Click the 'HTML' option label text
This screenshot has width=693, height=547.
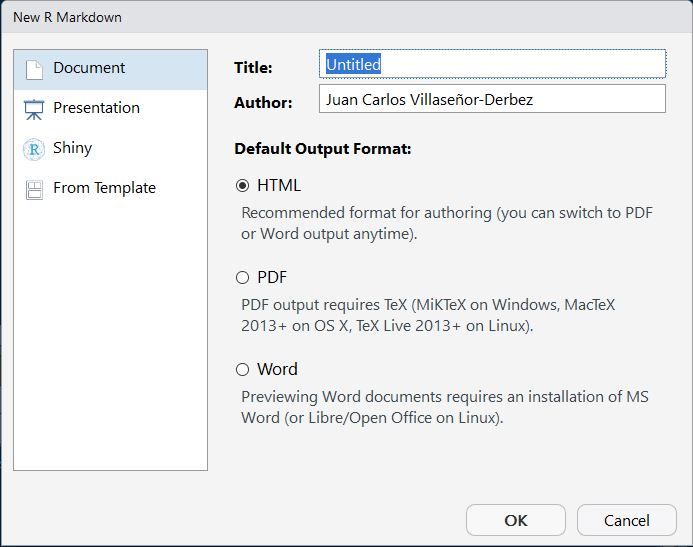pos(278,186)
